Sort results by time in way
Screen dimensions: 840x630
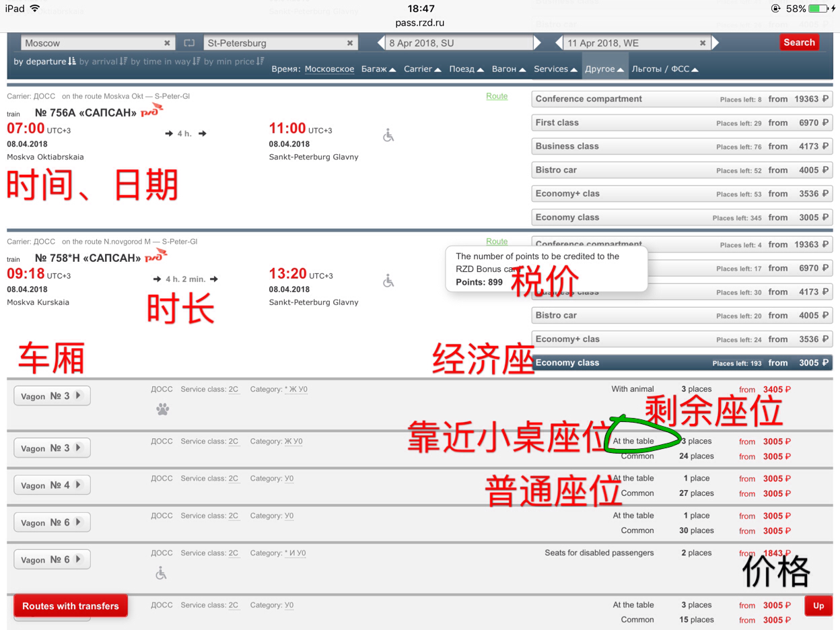166,61
